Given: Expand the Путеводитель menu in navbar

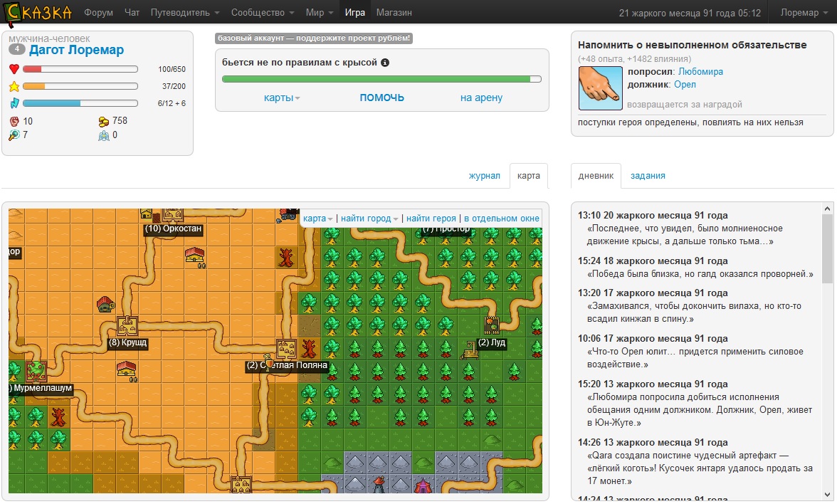Looking at the screenshot, I should [185, 13].
